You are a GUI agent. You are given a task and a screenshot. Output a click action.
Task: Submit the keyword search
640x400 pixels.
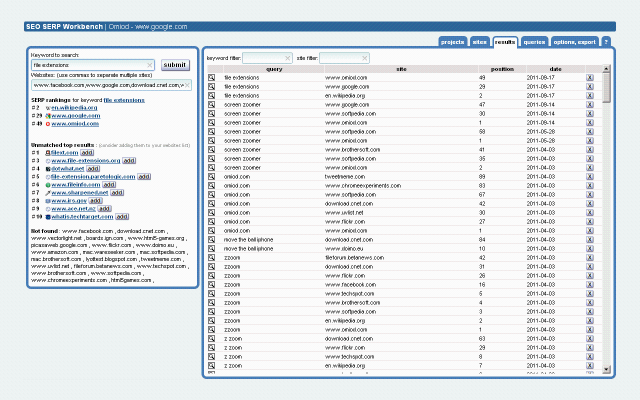[x=175, y=65]
